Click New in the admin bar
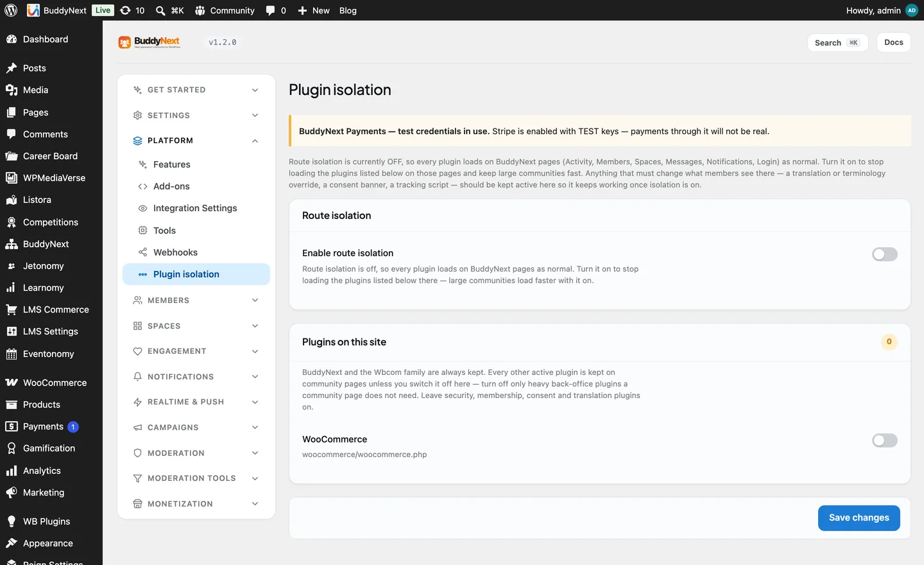 [314, 10]
